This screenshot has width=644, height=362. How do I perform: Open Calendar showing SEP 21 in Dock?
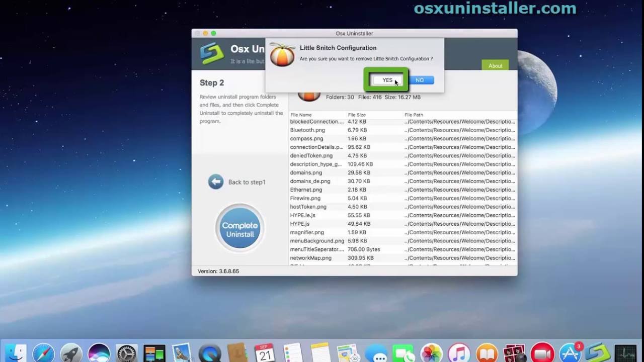[x=265, y=353]
